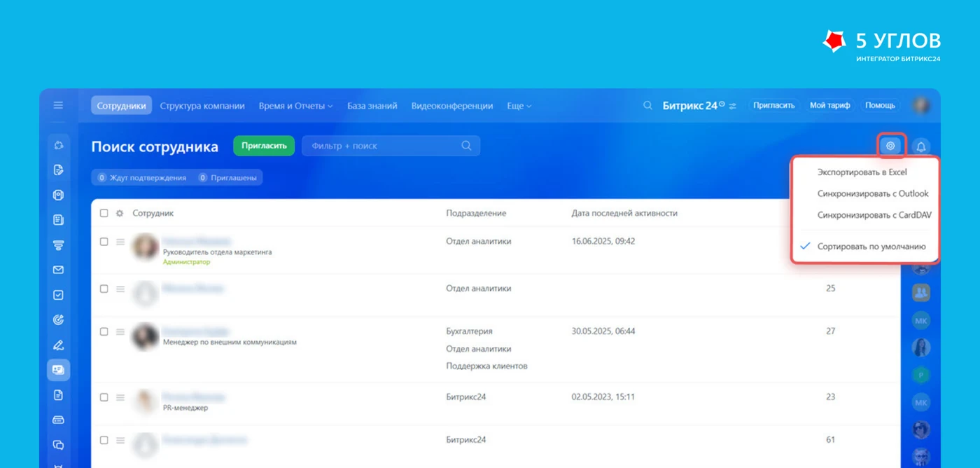Click the search magnifier in the top bar
This screenshot has width=980, height=468.
click(x=647, y=106)
